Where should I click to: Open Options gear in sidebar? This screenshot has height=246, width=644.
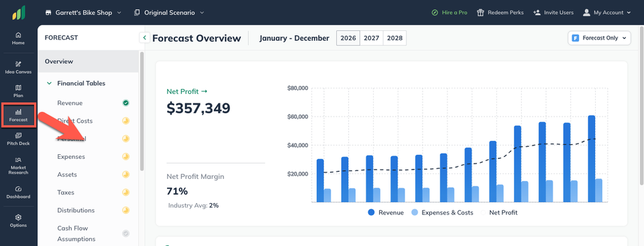tap(18, 221)
